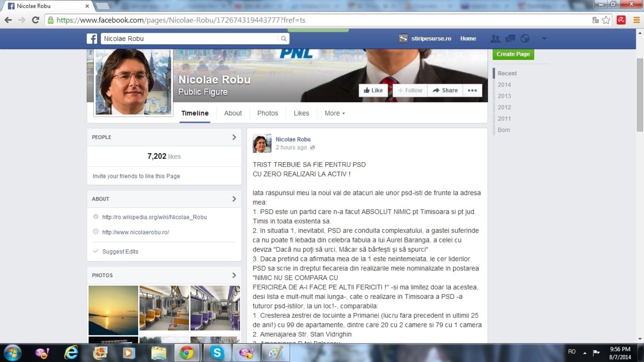Open the Photos tab
The height and width of the screenshot is (362, 644).
pos(267,113)
